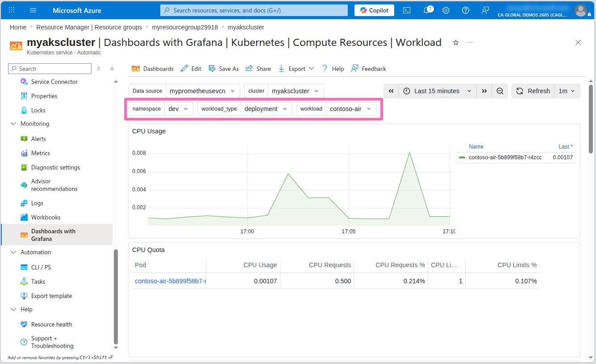
Task: Toggle the contoso-air-5b899f58b7-r4zcc legend series
Action: [505, 157]
